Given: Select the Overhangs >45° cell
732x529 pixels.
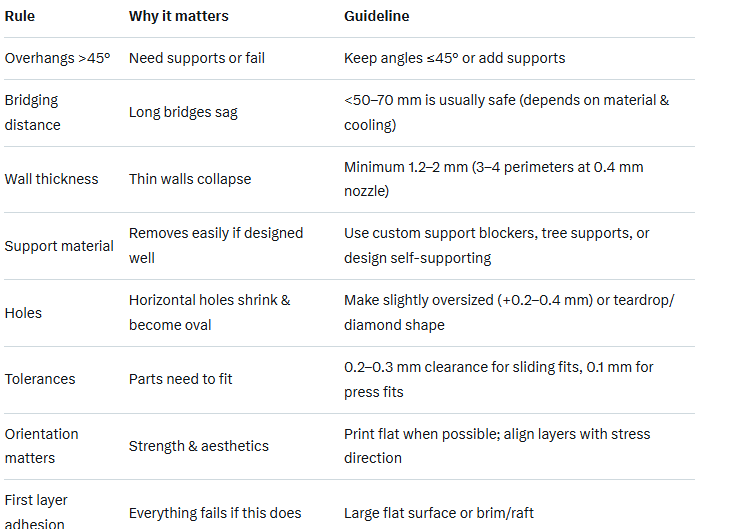Looking at the screenshot, I should pyautogui.click(x=60, y=58).
